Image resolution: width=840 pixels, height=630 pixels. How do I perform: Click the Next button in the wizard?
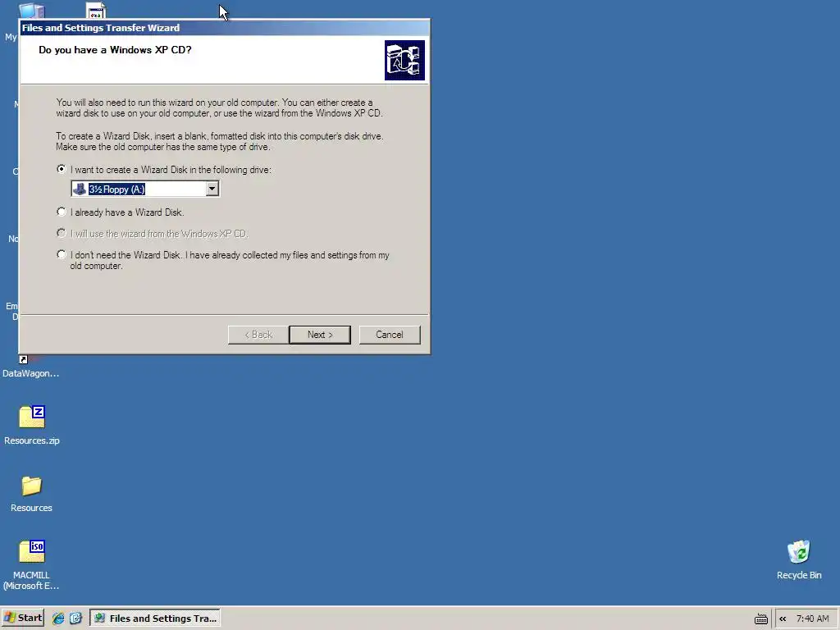click(x=320, y=335)
